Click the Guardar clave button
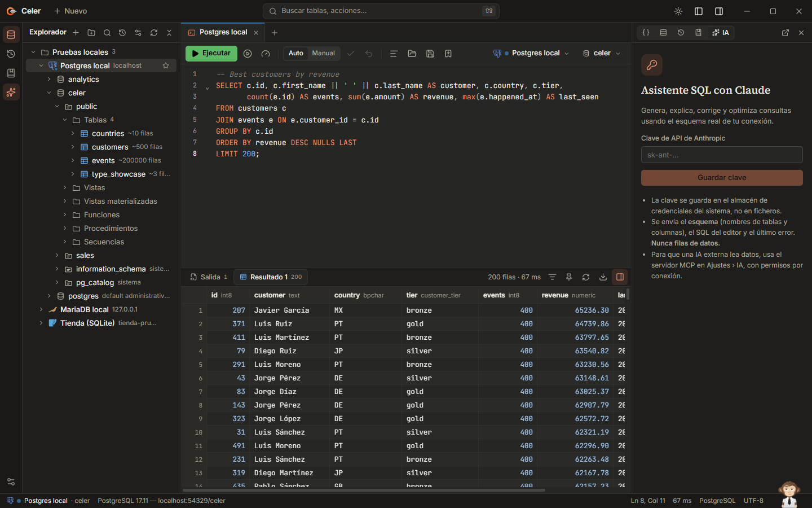 722,178
